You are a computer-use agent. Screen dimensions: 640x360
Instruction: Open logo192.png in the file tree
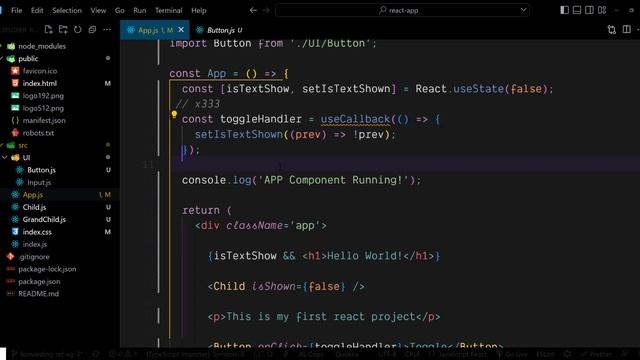click(x=43, y=96)
